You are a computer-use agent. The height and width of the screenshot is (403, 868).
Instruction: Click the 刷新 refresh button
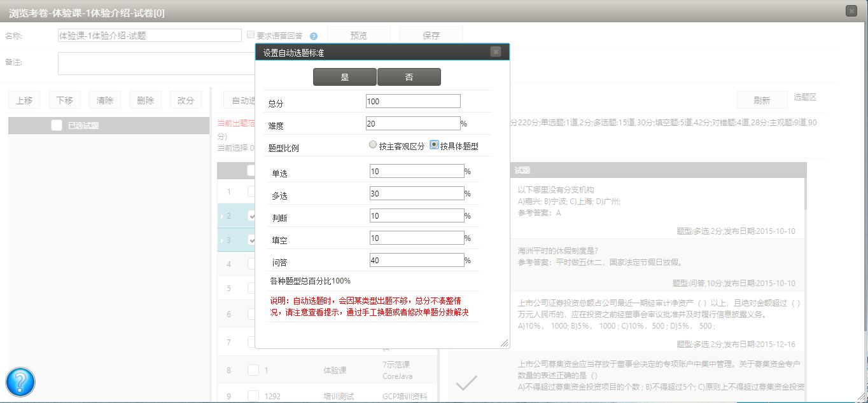(761, 100)
